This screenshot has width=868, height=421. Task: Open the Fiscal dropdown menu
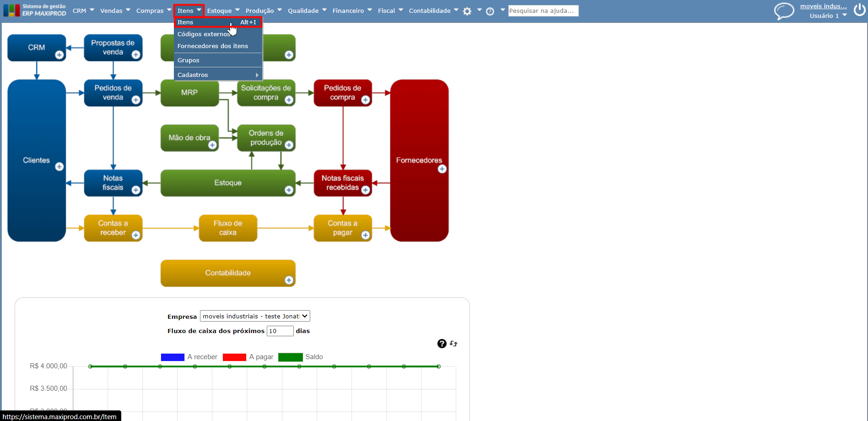(x=390, y=11)
